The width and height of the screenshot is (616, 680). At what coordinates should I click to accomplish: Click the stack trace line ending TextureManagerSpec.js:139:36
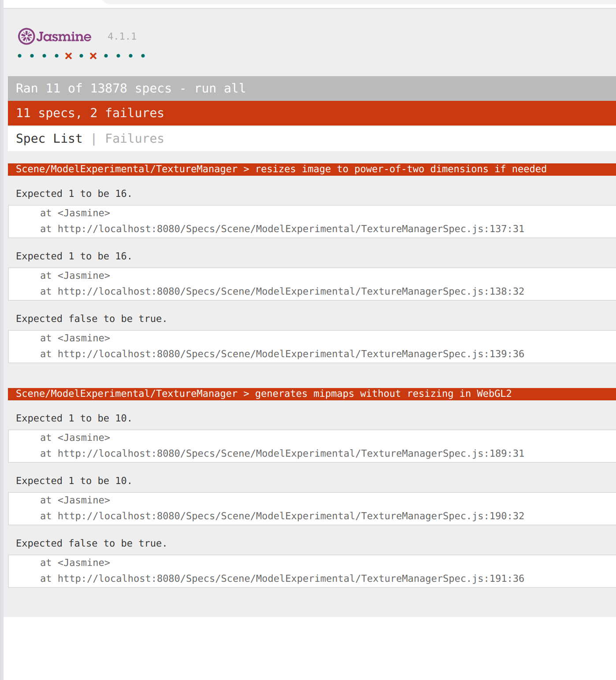tap(282, 354)
